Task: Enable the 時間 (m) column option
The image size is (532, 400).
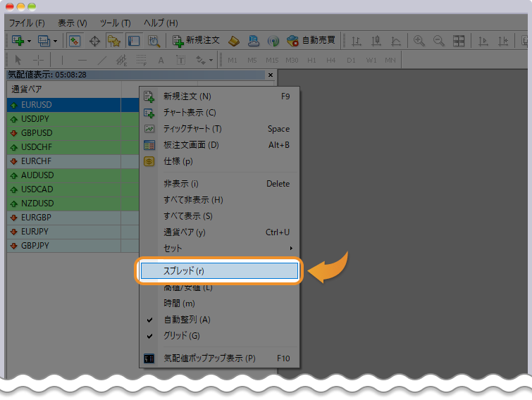Action: [x=219, y=304]
